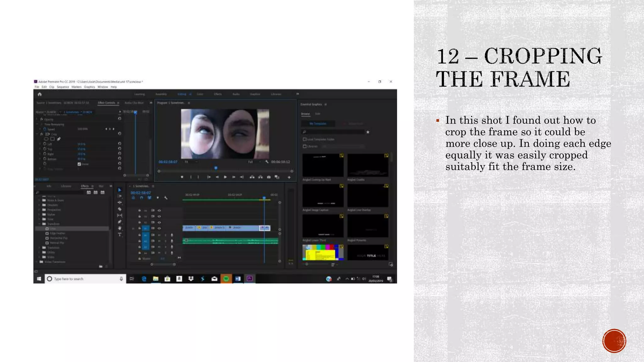
Task: Click the Play button in Program monitor
Action: [225, 177]
